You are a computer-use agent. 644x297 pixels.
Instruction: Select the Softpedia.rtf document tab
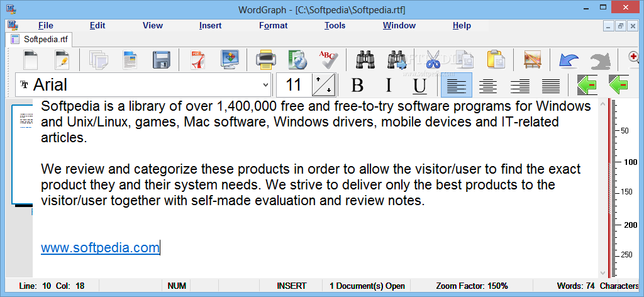click(40, 40)
